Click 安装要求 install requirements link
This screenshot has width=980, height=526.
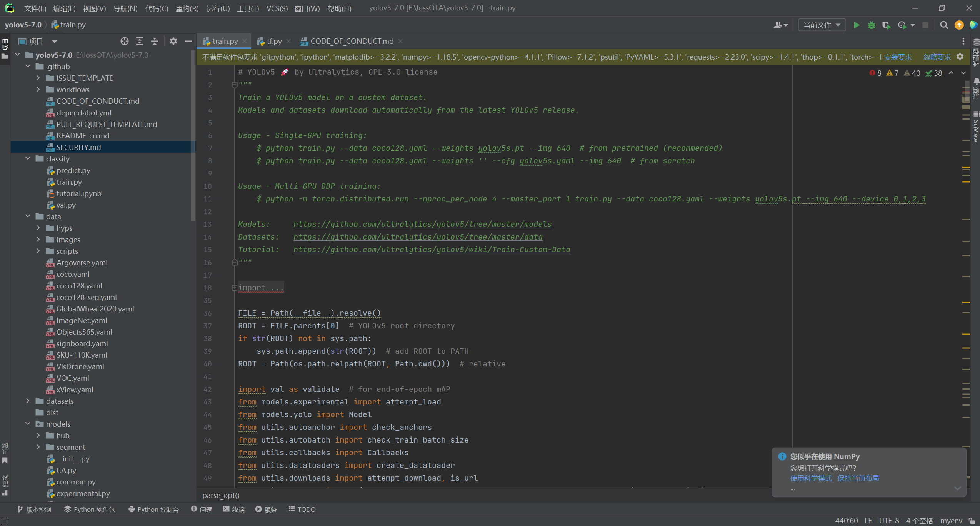[x=898, y=57]
